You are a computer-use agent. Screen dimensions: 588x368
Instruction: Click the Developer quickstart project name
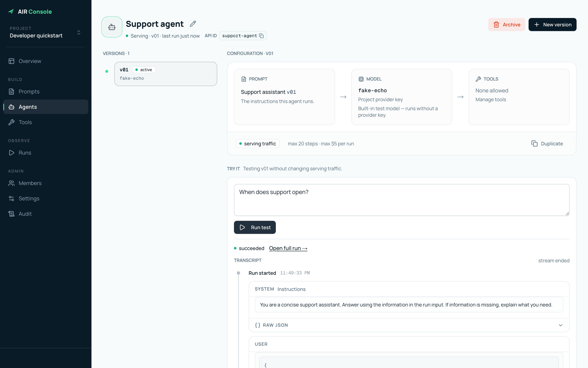click(36, 36)
